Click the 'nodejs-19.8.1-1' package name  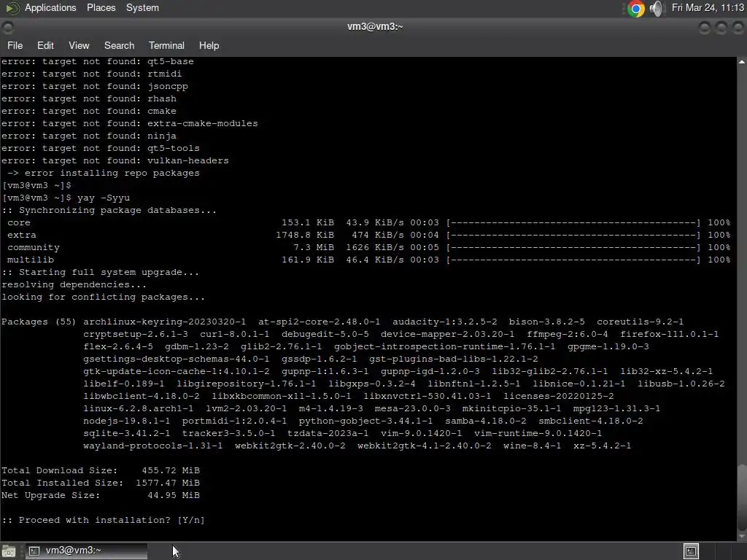pos(126,421)
